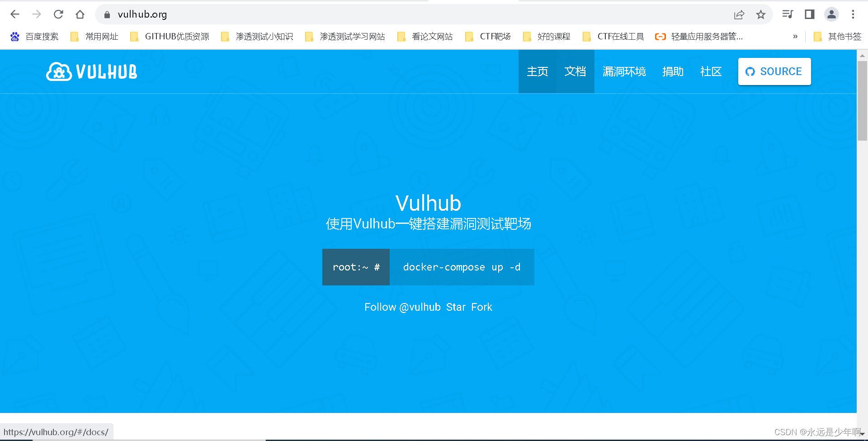
Task: Open the Chrome three-dot menu
Action: coord(853,14)
